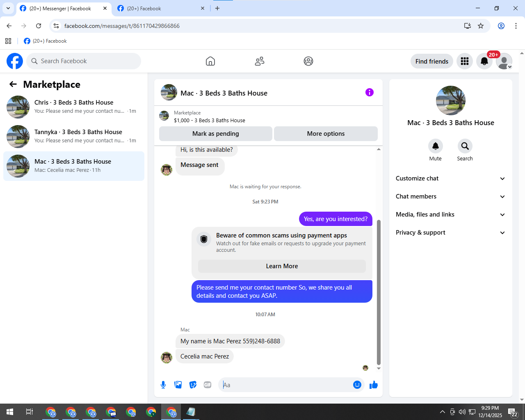525x420 pixels.
Task: Open the Groups icon in top navigation
Action: [x=308, y=61]
